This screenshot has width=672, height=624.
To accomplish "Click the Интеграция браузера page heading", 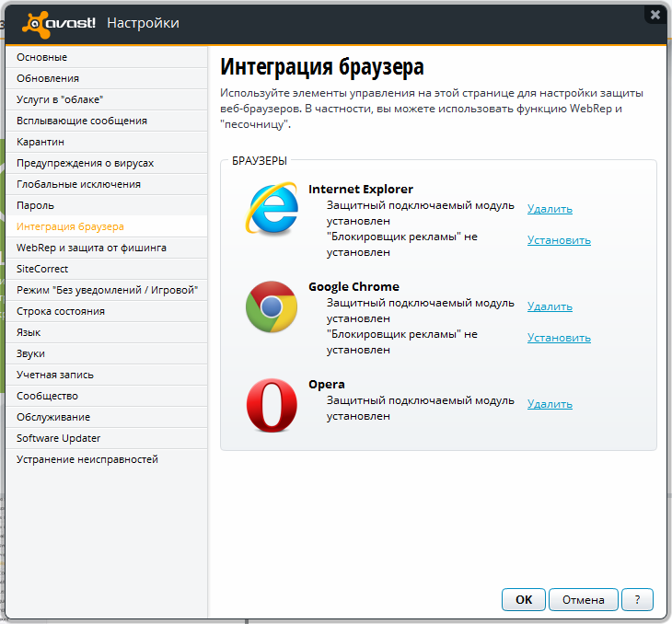I will [x=322, y=67].
